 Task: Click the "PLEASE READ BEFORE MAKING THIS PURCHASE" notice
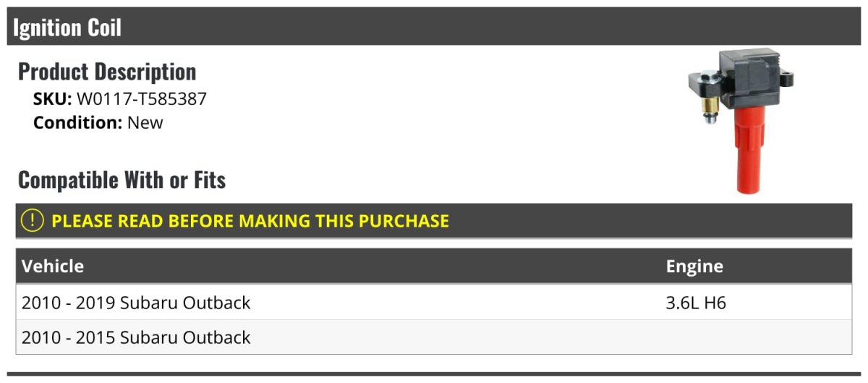click(x=250, y=221)
